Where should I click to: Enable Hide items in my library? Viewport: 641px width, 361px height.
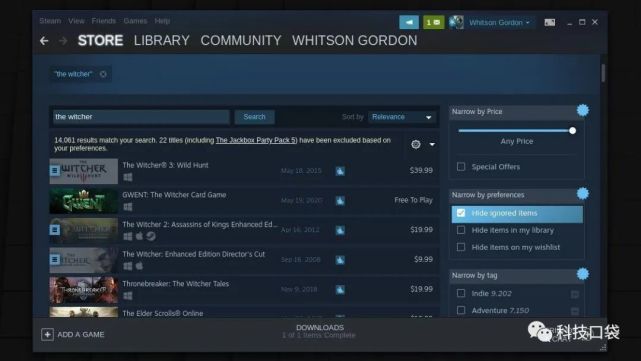coord(461,230)
